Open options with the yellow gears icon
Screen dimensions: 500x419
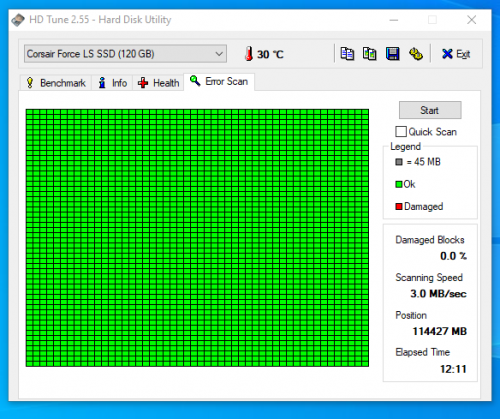(x=416, y=54)
